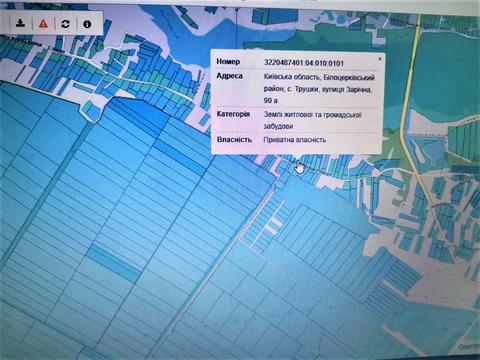Click the download icon in the map toolbar
Screen dimensions: 480x360
21,23
